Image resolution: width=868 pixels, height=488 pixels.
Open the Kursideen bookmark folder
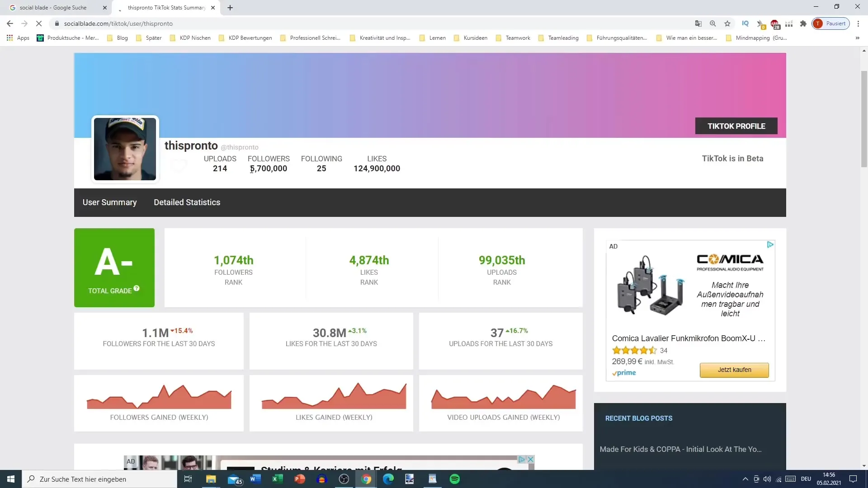pyautogui.click(x=471, y=38)
